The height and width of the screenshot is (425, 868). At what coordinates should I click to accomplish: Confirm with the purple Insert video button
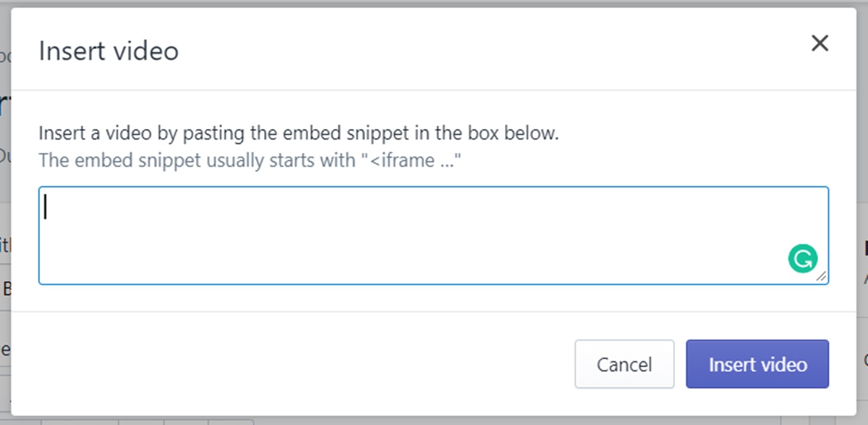pyautogui.click(x=757, y=364)
